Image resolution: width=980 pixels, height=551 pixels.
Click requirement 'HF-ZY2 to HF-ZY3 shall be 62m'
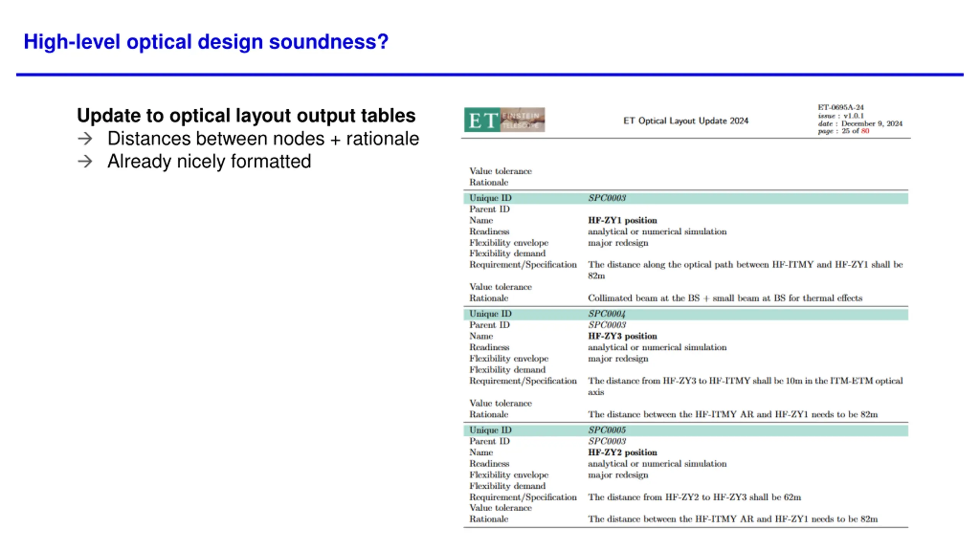point(694,497)
